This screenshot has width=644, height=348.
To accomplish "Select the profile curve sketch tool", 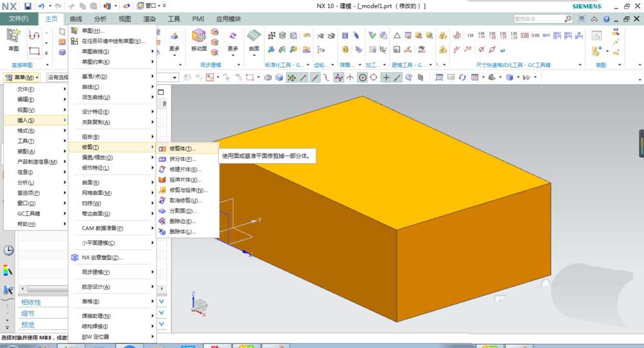I will point(34,35).
